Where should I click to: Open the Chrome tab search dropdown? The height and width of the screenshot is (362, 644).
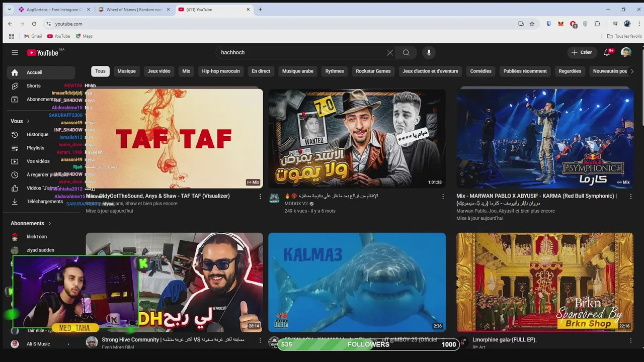click(x=9, y=10)
